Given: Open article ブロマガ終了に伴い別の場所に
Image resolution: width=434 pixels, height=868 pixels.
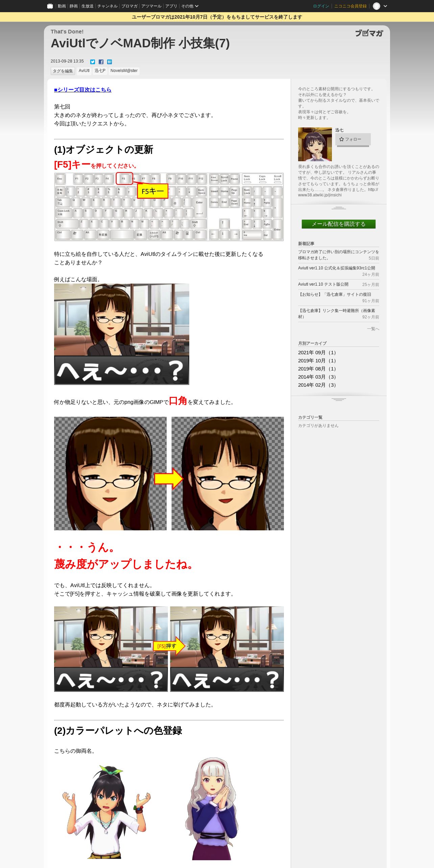Looking at the screenshot, I should pos(339,255).
